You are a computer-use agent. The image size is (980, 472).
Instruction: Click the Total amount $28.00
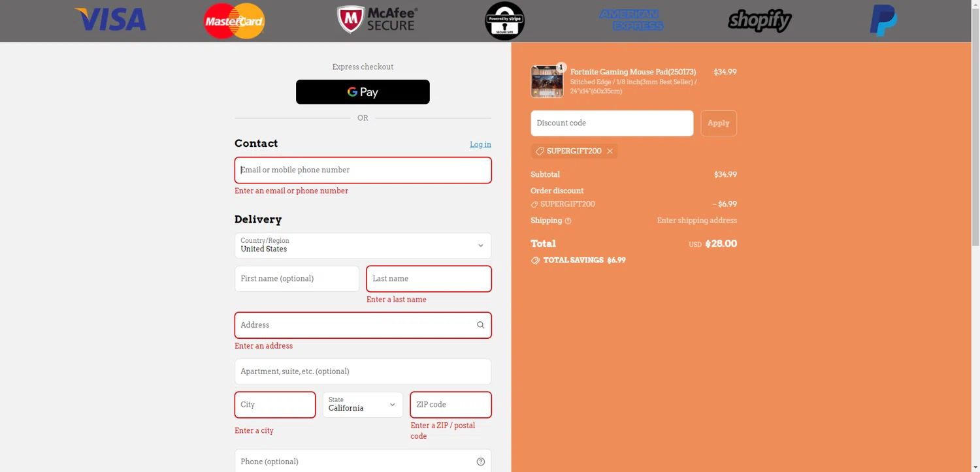pos(721,244)
